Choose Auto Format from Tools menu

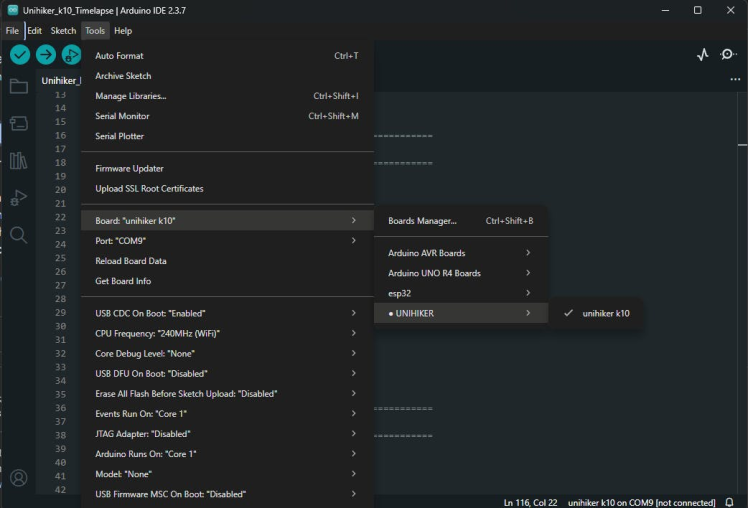point(227,56)
